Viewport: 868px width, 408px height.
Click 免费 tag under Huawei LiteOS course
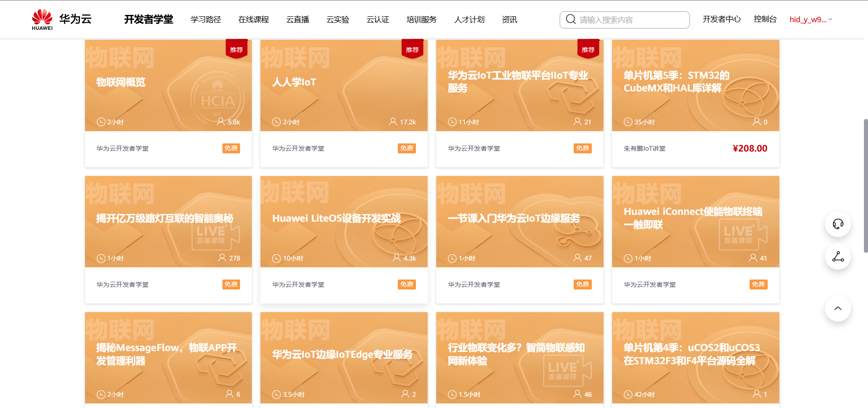[x=407, y=285]
